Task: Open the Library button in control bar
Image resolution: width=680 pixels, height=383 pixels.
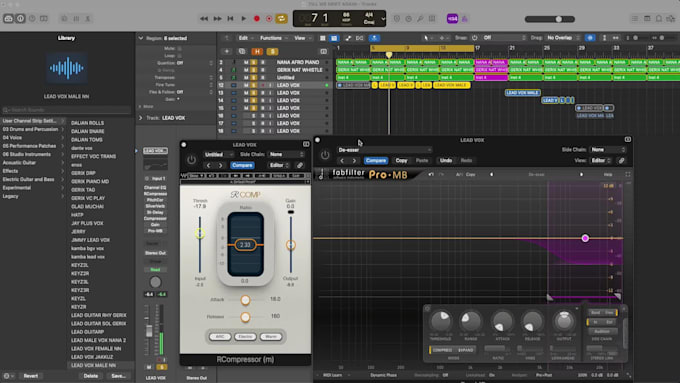Action: pyautogui.click(x=8, y=19)
